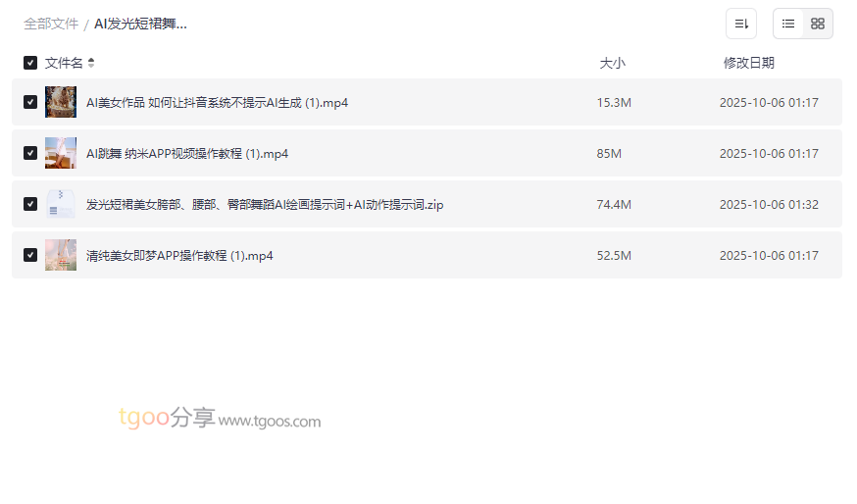Select the AI发光短裙舞 breadcrumb folder
The width and height of the screenshot is (857, 504).
[x=140, y=25]
